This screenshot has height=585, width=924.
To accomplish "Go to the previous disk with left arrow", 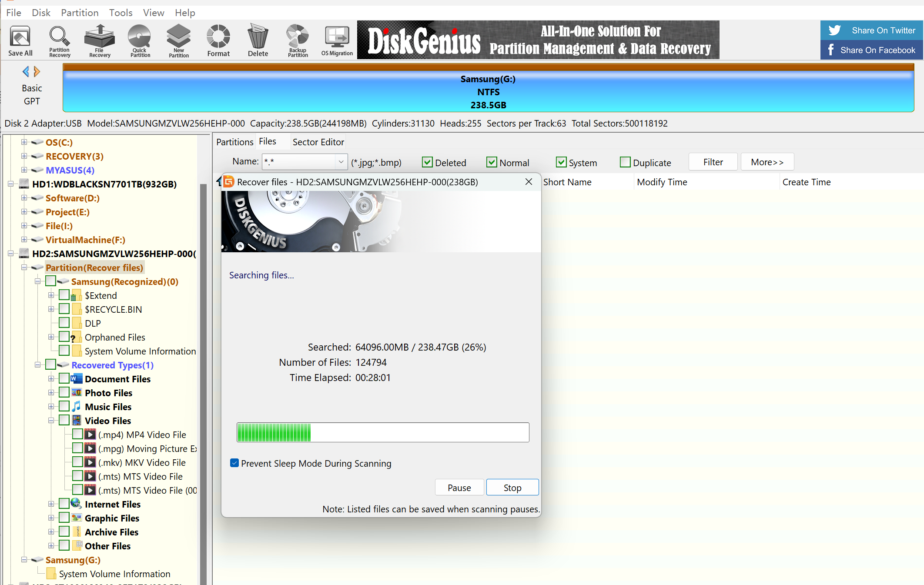I will coord(26,71).
